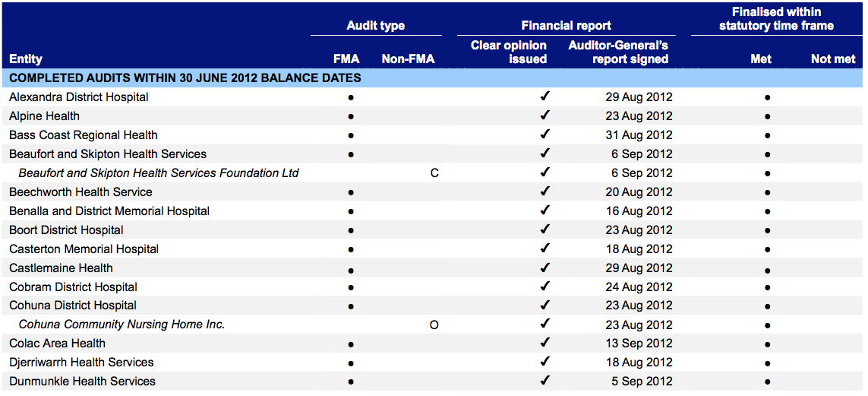The height and width of the screenshot is (396, 868).
Task: Select Alpine Health's 23 Aug 2012 date
Action: 639,116
